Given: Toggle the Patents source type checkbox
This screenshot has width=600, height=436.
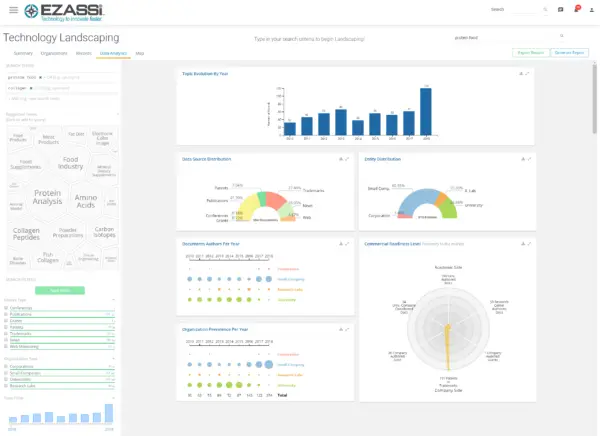Looking at the screenshot, I should pyautogui.click(x=6, y=327).
